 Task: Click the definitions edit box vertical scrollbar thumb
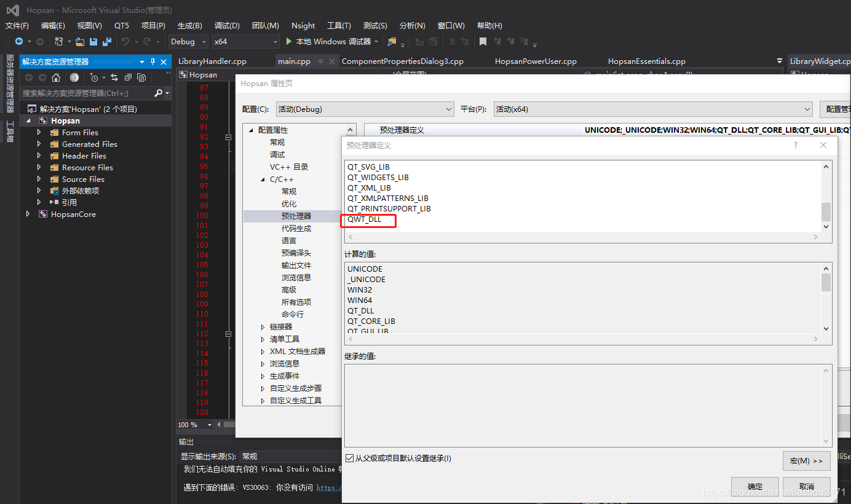[826, 212]
